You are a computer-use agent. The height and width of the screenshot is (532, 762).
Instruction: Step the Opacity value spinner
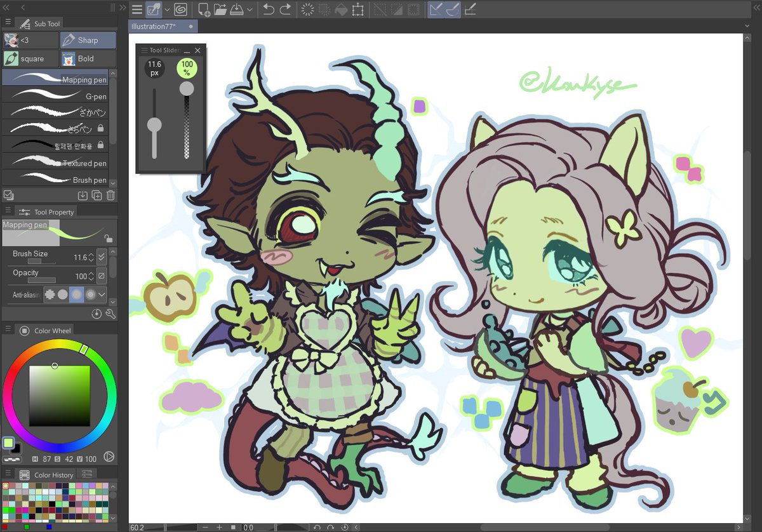[x=91, y=276]
